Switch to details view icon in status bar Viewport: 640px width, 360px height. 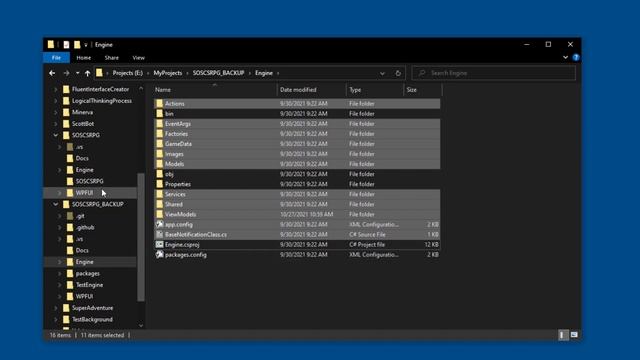point(563,335)
